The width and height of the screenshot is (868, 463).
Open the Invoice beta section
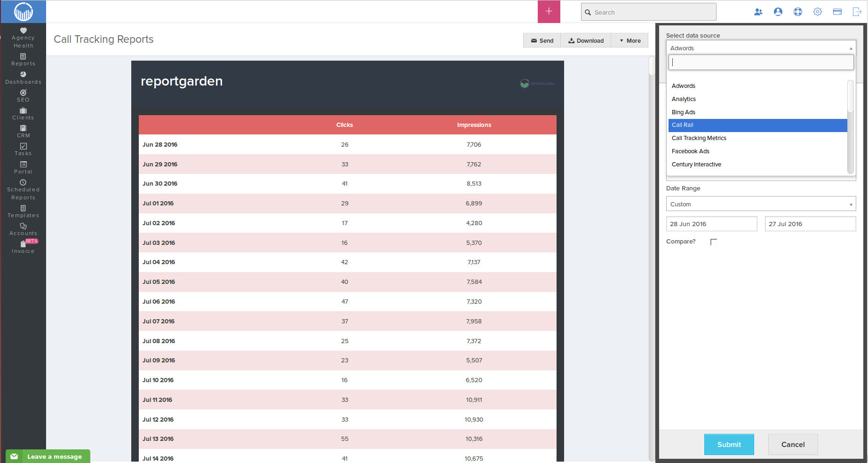(23, 247)
